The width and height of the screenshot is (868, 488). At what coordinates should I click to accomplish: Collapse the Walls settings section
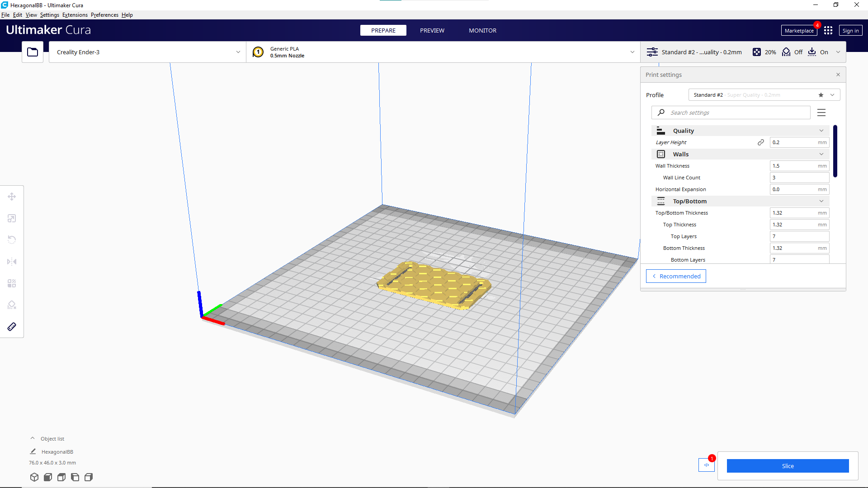coord(821,154)
